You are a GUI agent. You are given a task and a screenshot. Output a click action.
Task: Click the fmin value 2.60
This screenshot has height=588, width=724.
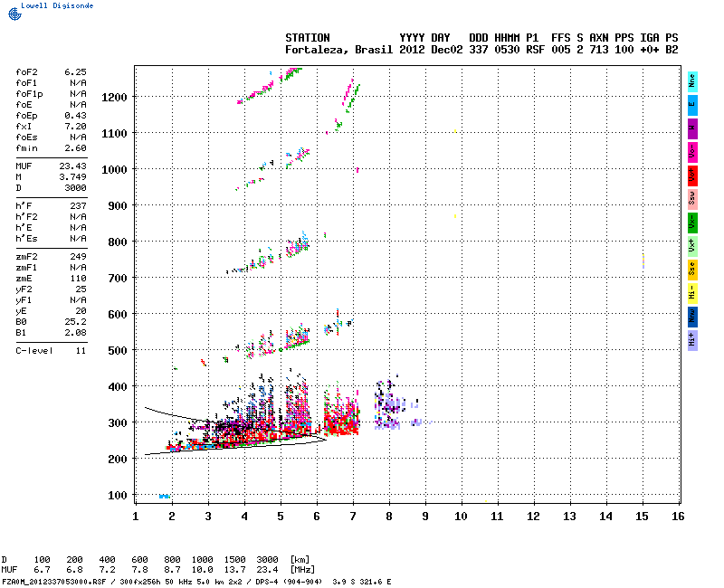click(x=75, y=148)
